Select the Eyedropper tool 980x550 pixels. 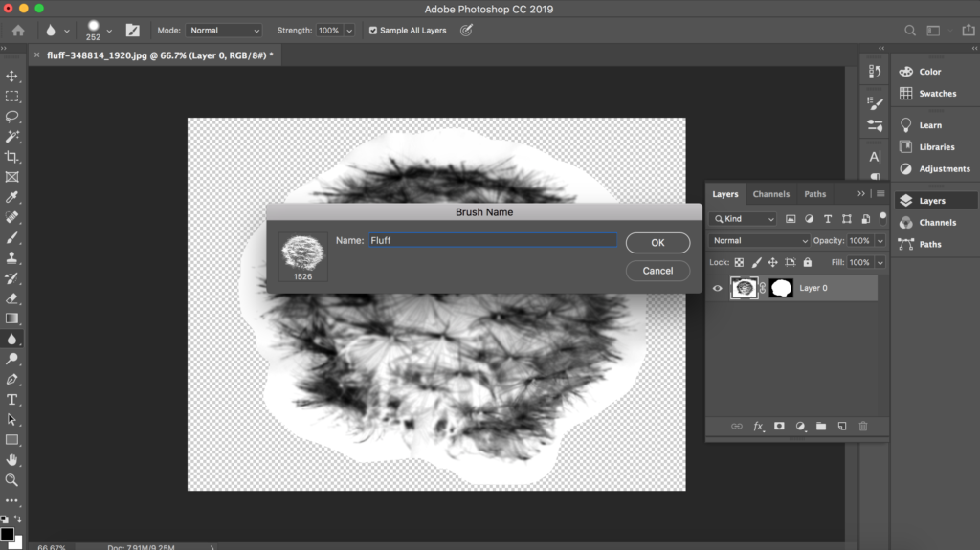coord(11,197)
